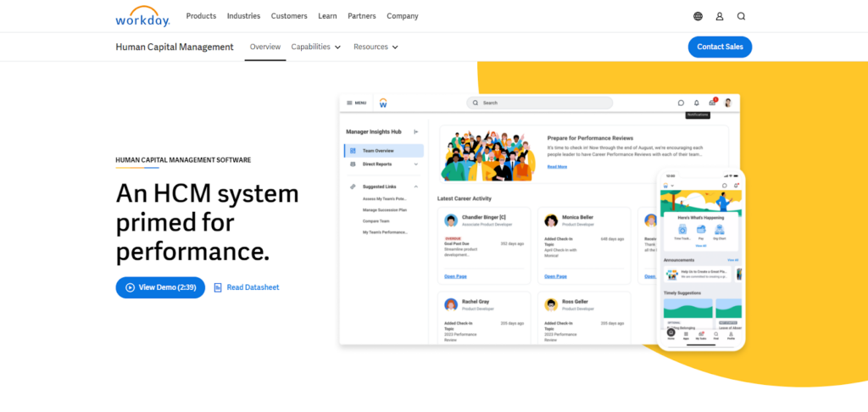Click the chat bubble icon in the dashboard
Viewport: 868px width, 412px height.
coord(681,103)
